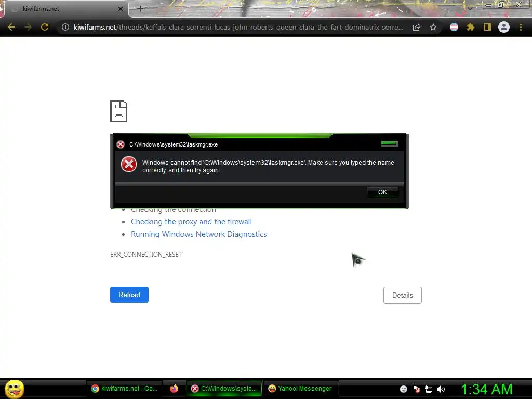Viewport: 532px width, 399px height.
Task: Minimize the Chrome window
Action: pos(488,5)
